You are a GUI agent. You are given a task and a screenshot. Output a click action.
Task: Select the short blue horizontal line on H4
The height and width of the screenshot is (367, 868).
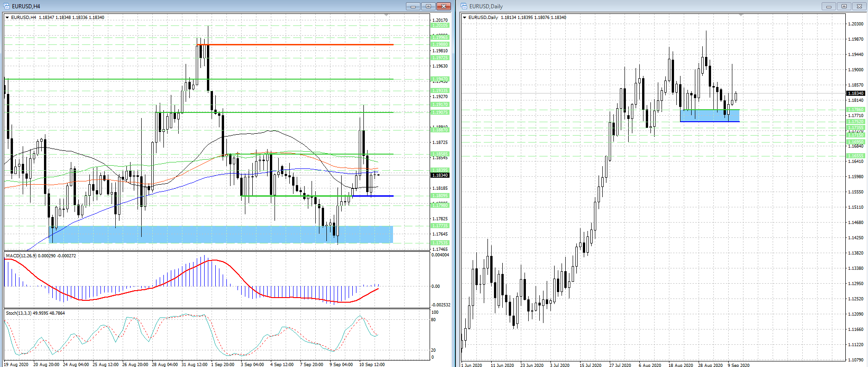pyautogui.click(x=373, y=196)
